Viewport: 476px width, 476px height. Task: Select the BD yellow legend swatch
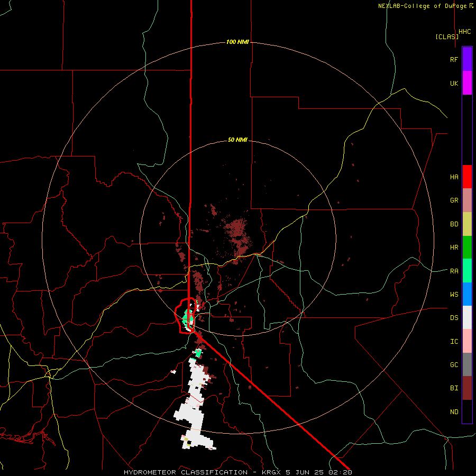pos(467,224)
